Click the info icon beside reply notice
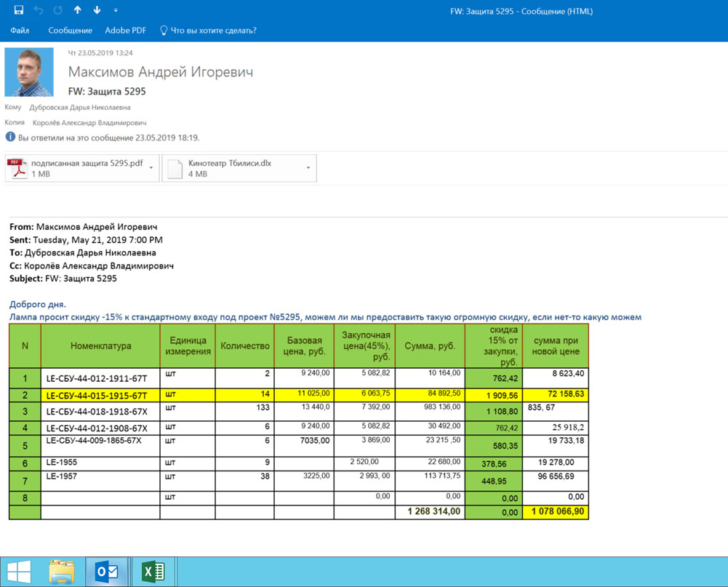728x587 pixels. click(x=10, y=137)
